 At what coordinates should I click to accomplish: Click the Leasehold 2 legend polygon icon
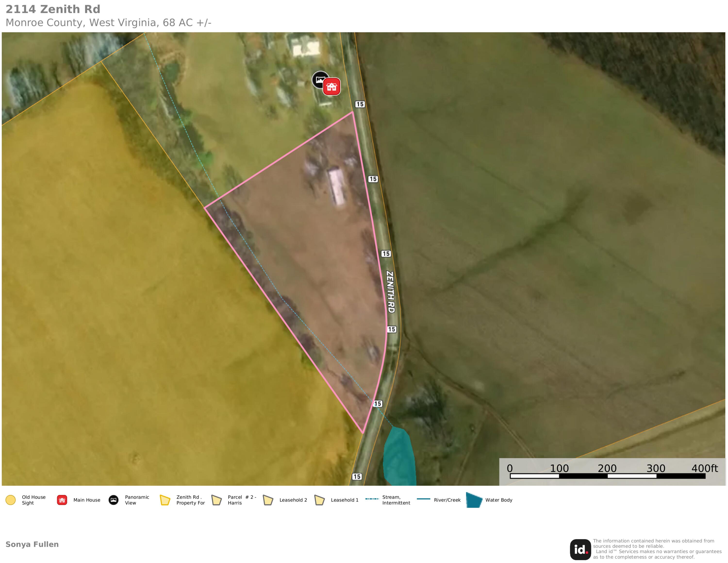pyautogui.click(x=268, y=500)
